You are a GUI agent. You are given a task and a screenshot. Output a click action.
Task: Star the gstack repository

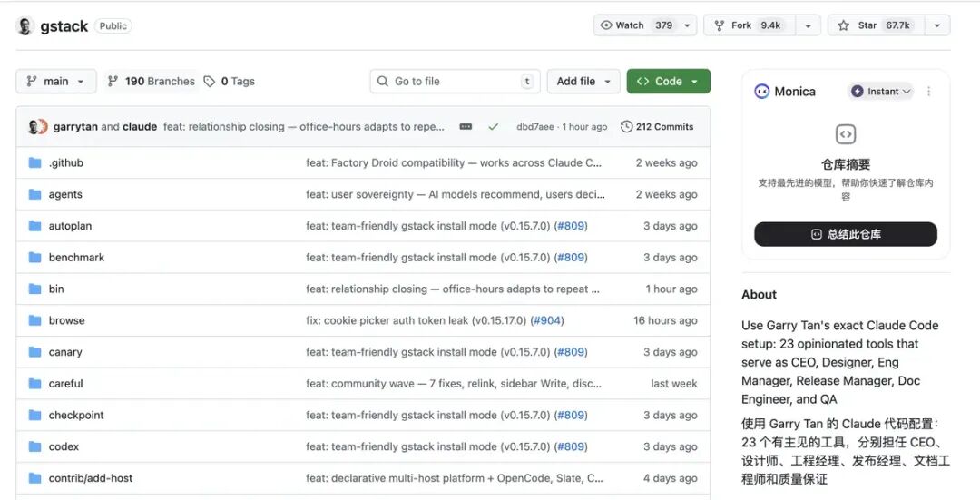875,25
